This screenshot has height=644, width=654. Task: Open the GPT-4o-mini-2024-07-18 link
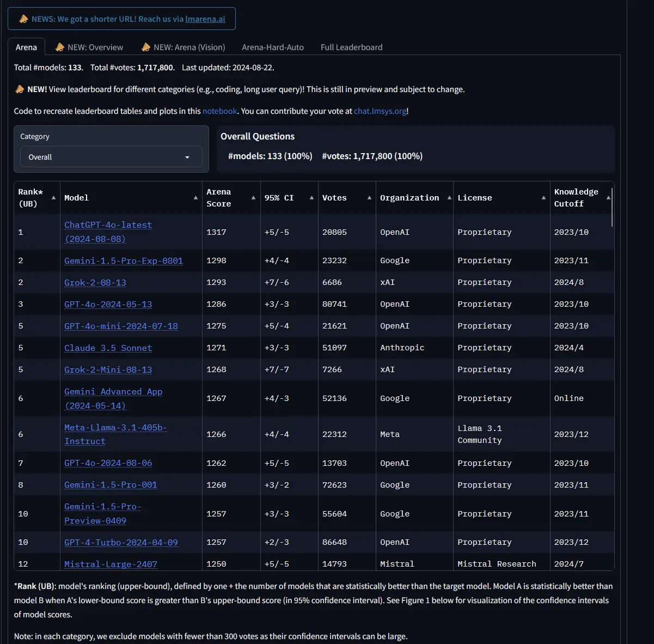(x=121, y=326)
